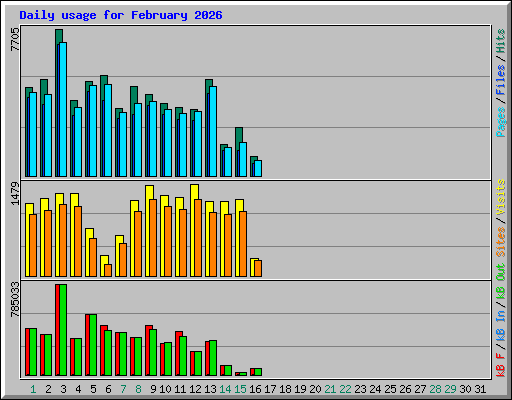
Task: Click day 4 on the date axis
Action: [78, 389]
